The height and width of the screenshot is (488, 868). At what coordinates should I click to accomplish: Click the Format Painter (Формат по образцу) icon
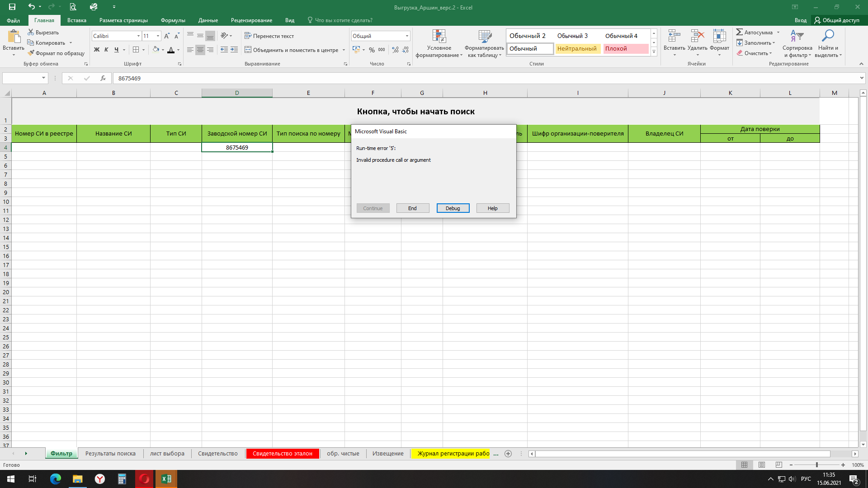(31, 53)
